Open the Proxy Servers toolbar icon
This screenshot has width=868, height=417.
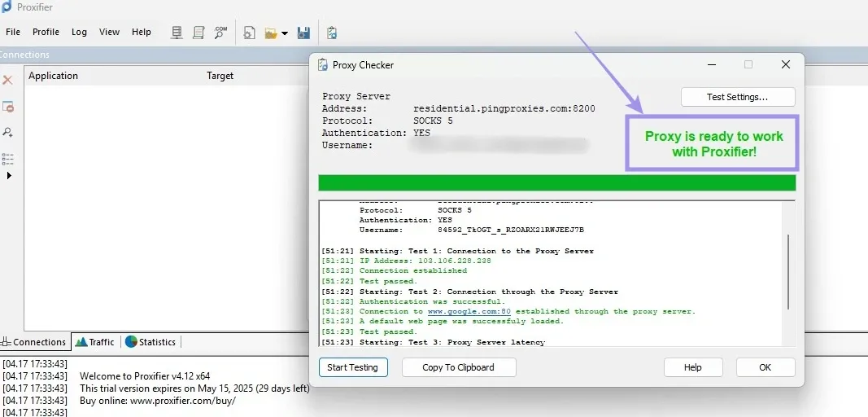tap(177, 33)
